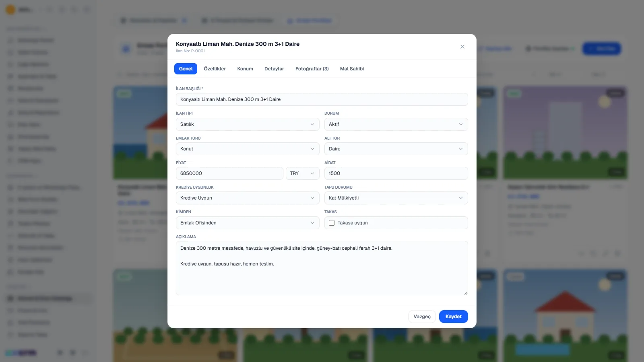Image resolution: width=644 pixels, height=362 pixels.
Task: Enable the Takasa uygun checkbox
Action: (332, 223)
